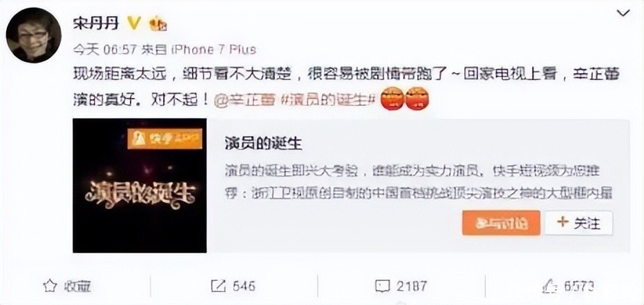The height and width of the screenshot is (305, 644).
Task: Click the star 收藏 favorite icon
Action: pyautogui.click(x=50, y=285)
